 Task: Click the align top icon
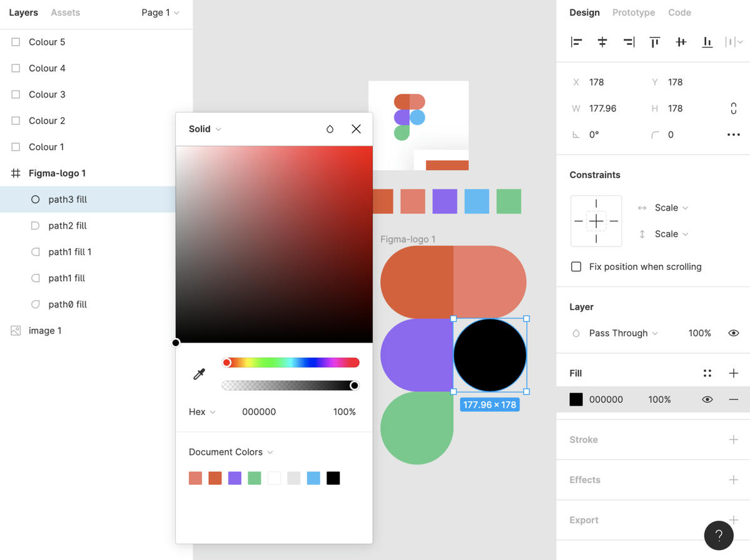point(654,42)
